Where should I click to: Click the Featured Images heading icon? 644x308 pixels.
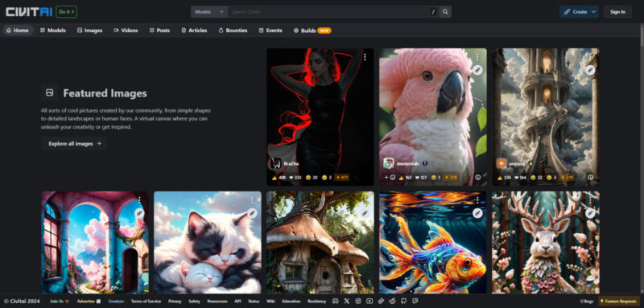pos(50,92)
